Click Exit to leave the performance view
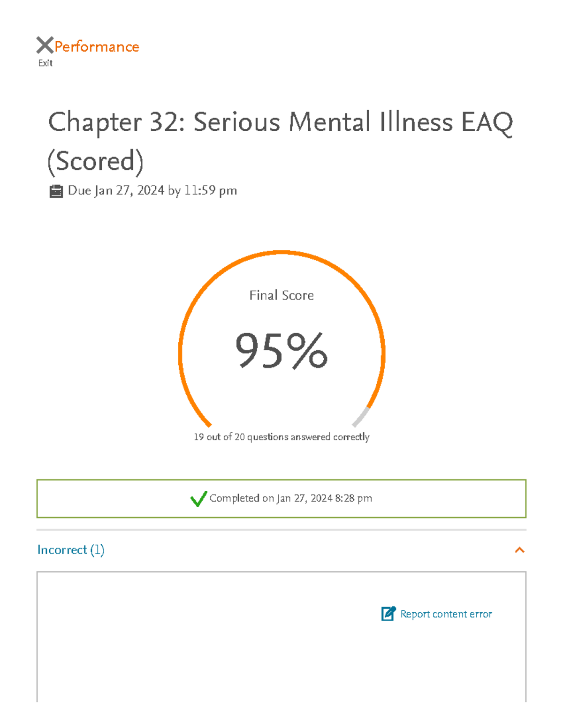 click(45, 63)
